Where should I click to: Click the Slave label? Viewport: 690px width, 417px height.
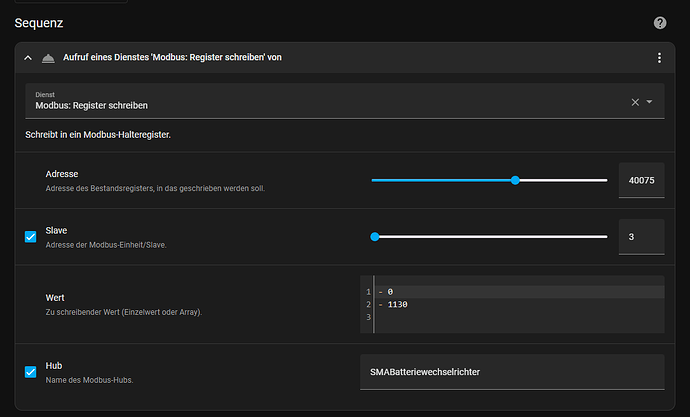(56, 230)
